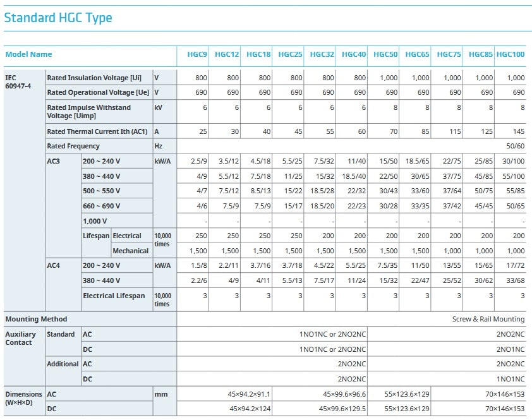
Task: Click the HGC9 column header
Action: point(197,54)
